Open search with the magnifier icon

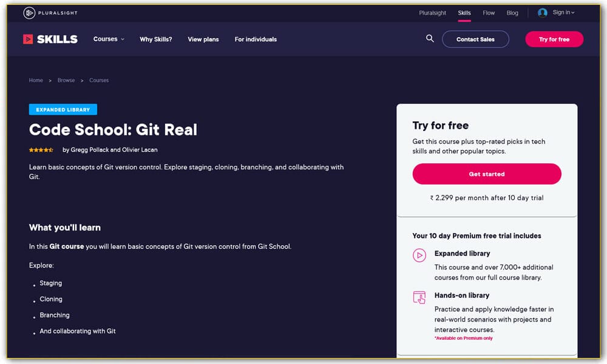click(x=430, y=39)
